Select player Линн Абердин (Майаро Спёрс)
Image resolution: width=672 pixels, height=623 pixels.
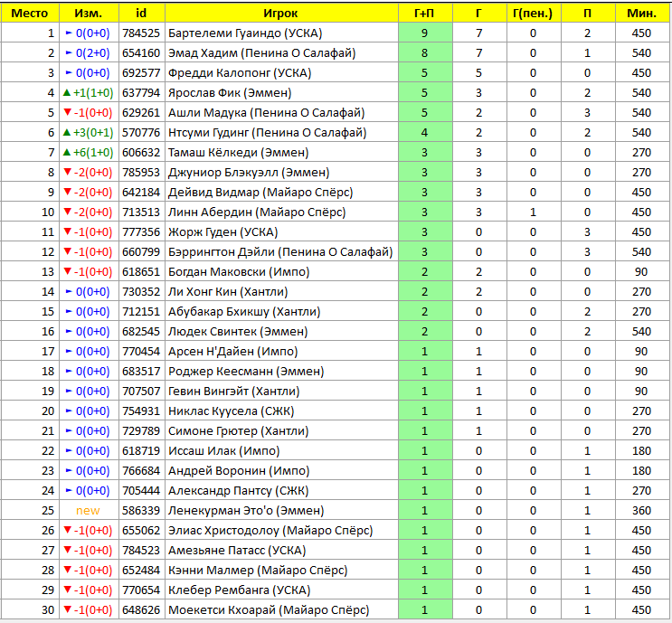tap(257, 212)
